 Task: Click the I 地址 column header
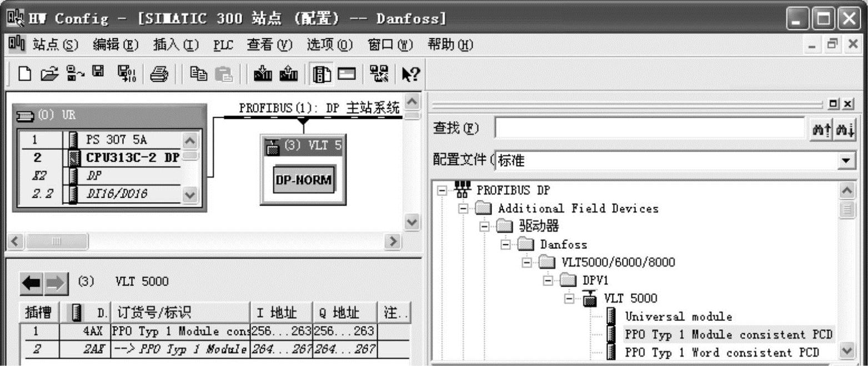coord(282,313)
